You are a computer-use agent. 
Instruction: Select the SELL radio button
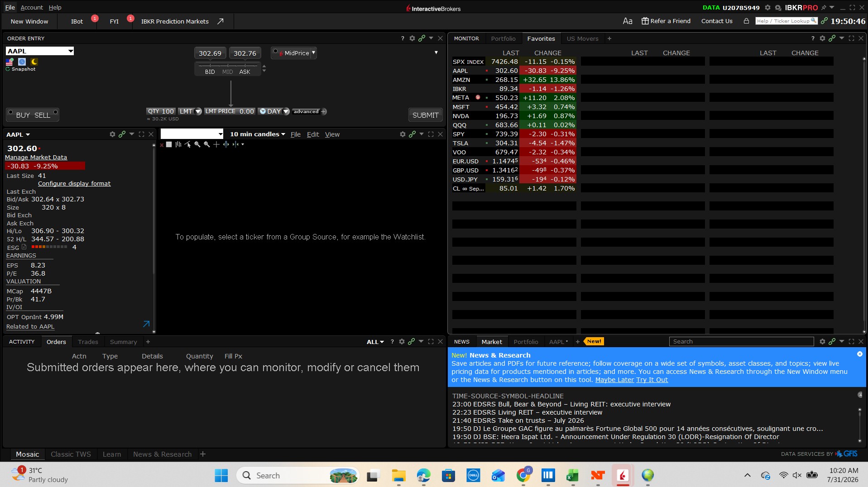(x=55, y=112)
